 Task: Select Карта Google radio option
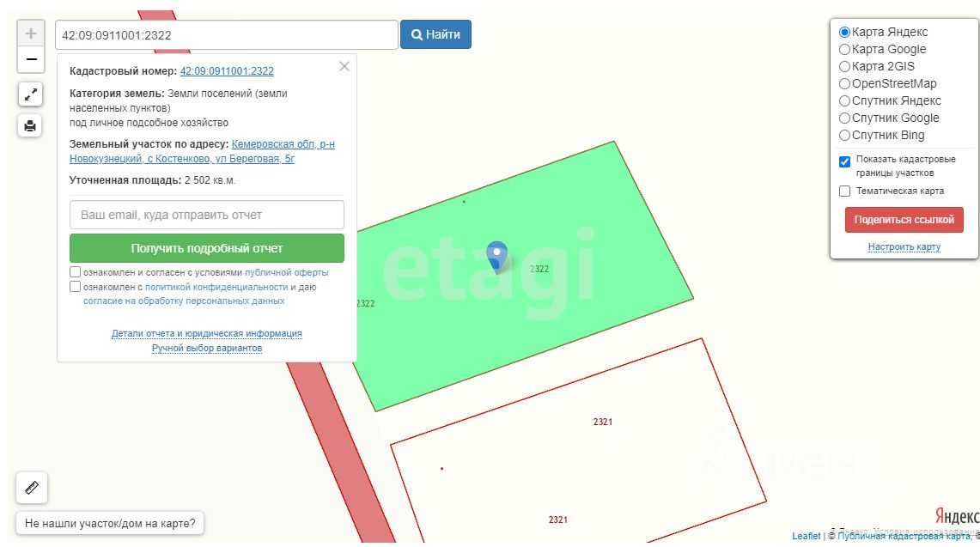click(x=844, y=50)
